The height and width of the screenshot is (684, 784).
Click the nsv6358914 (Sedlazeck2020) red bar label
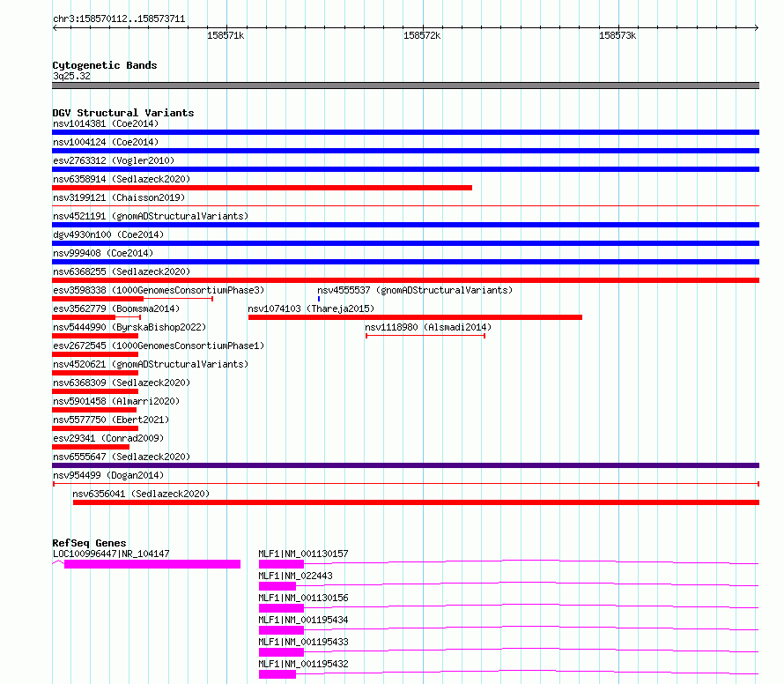coord(122,179)
